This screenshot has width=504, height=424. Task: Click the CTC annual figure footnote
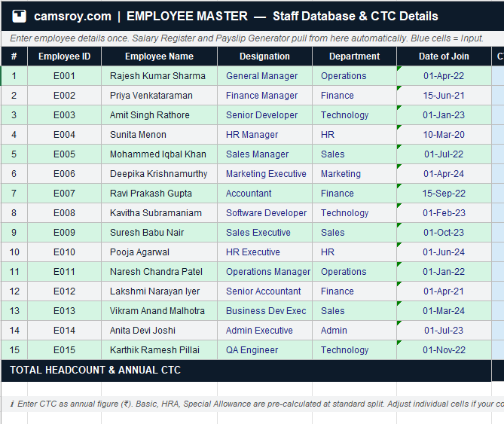pos(257,404)
